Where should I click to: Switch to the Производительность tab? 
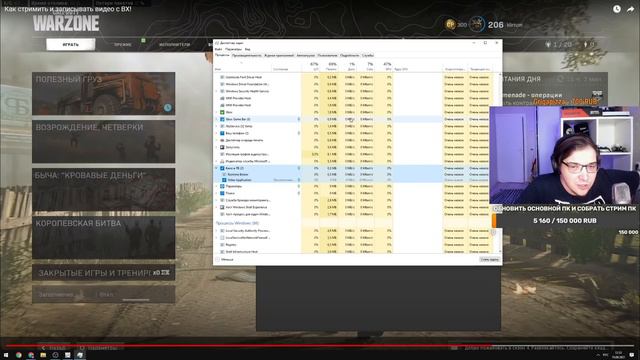pyautogui.click(x=247, y=55)
